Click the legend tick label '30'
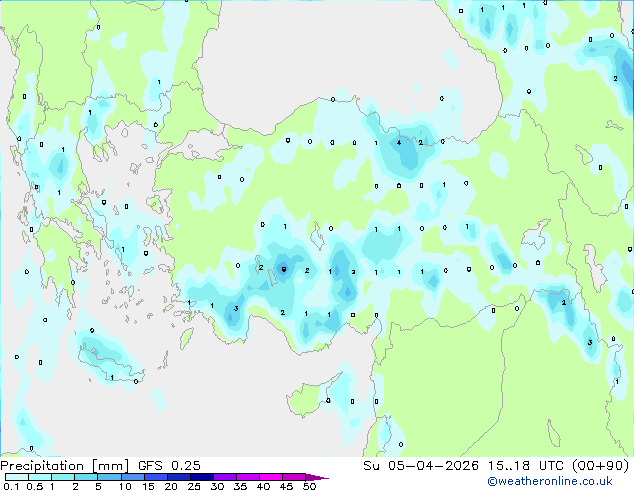Viewport: 634px width, 490px height. point(217,486)
